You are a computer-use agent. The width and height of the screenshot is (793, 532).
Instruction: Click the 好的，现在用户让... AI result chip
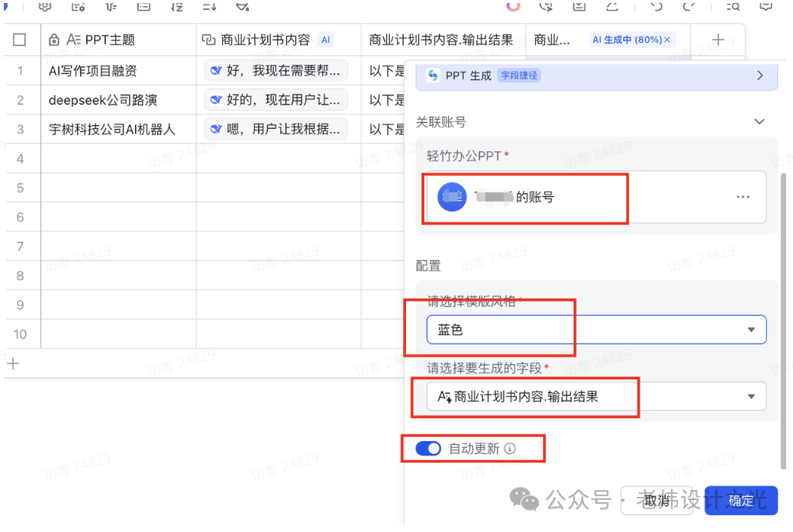pyautogui.click(x=276, y=100)
